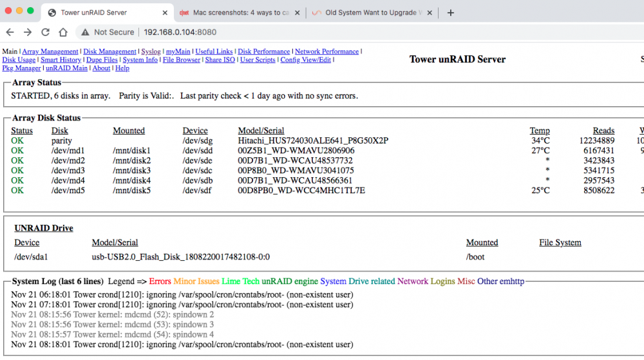
Task: Close the Tower unRAID Server tab
Action: [x=165, y=13]
